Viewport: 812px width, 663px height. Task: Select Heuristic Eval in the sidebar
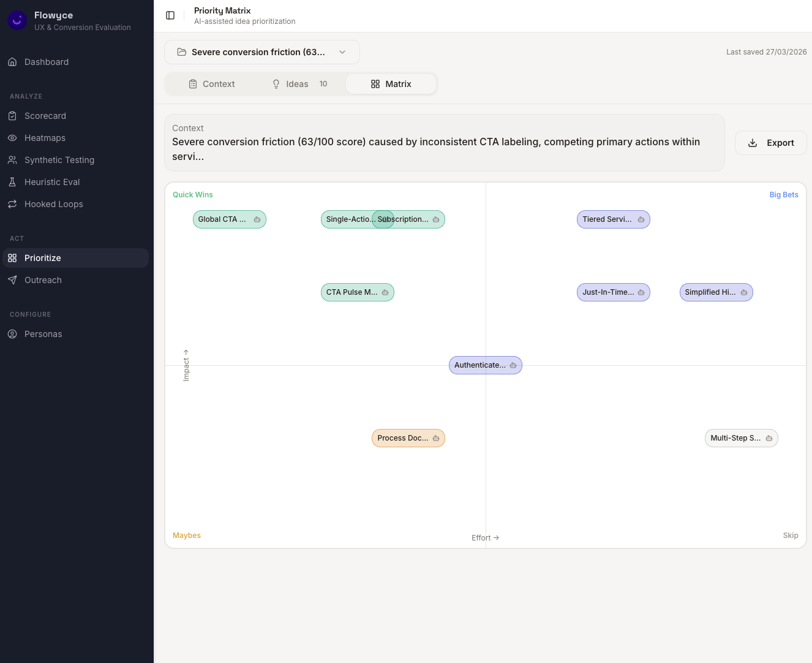click(x=76, y=182)
